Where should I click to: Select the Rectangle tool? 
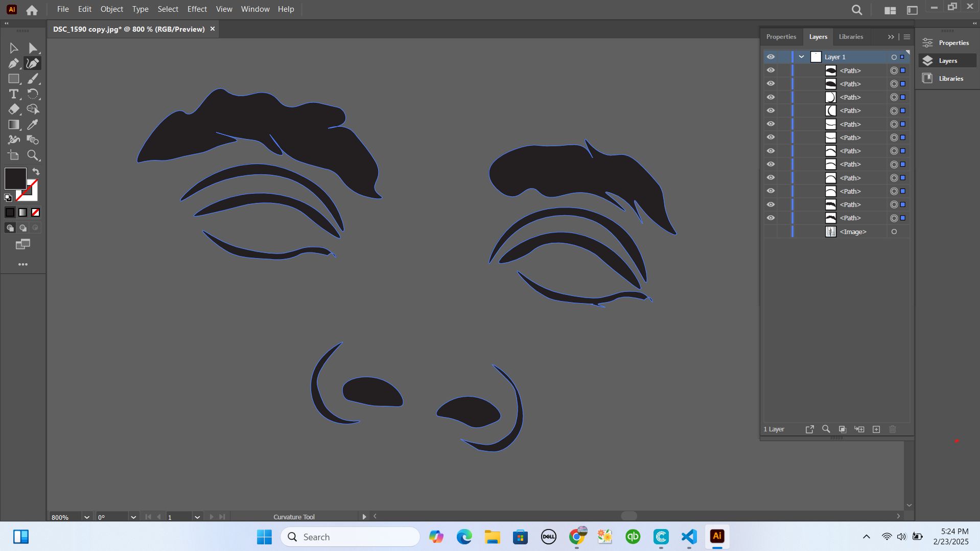point(14,79)
